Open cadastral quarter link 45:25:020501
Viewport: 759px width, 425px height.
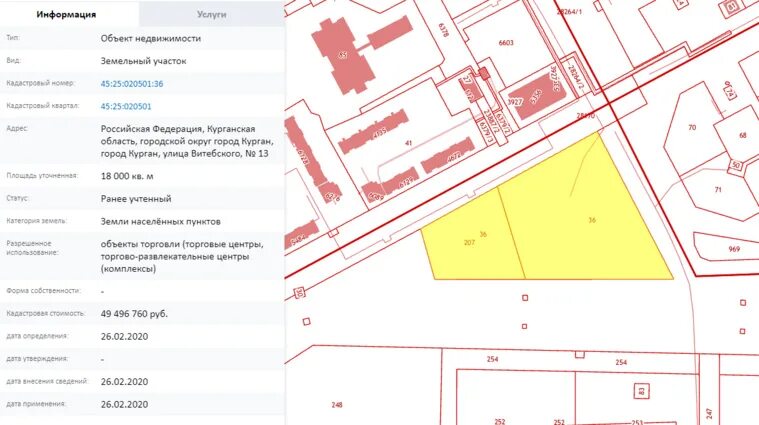point(126,106)
